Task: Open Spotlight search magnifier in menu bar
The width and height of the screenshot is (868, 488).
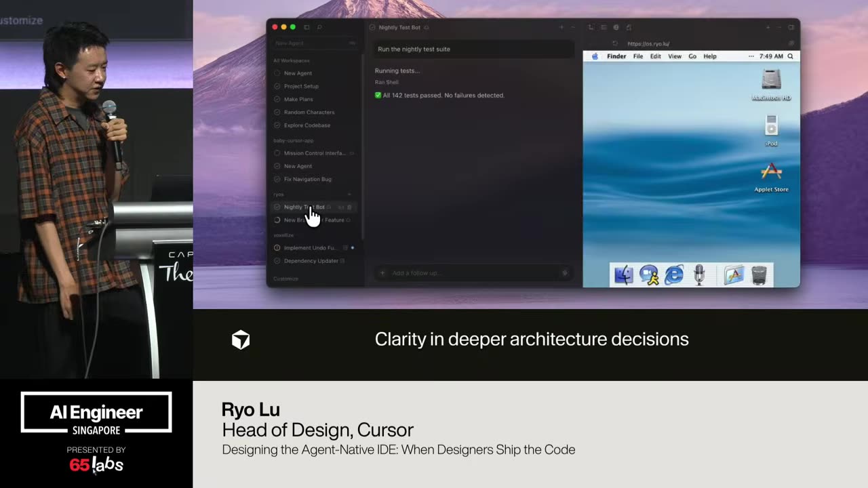Action: click(790, 56)
